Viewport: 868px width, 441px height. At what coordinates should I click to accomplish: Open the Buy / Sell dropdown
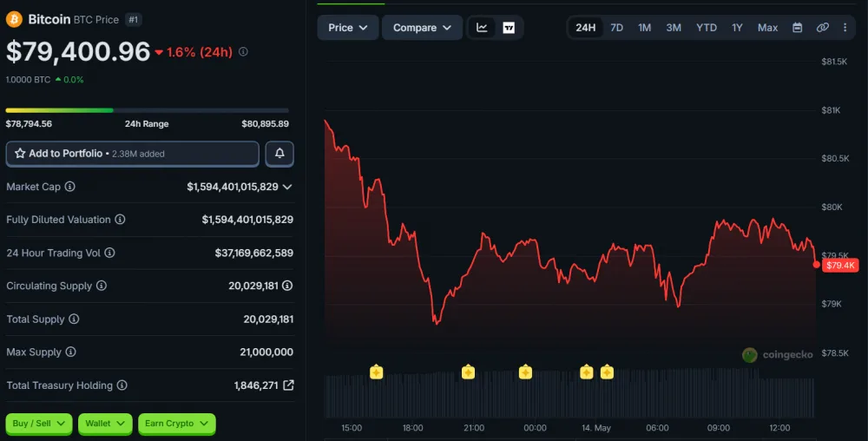39,424
